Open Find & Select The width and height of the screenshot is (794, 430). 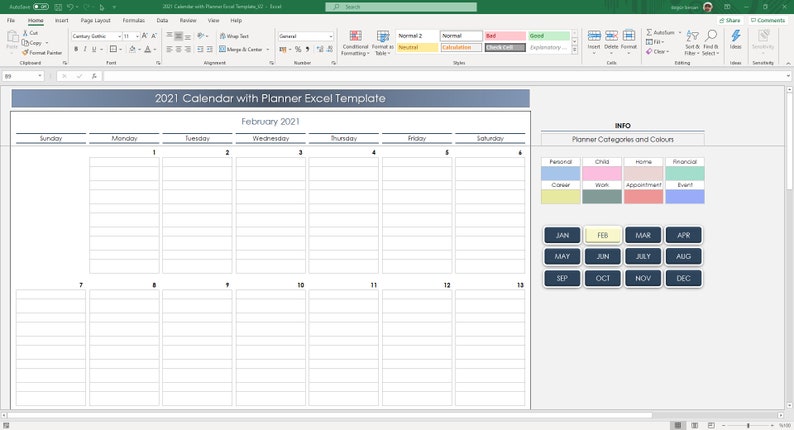[710, 42]
